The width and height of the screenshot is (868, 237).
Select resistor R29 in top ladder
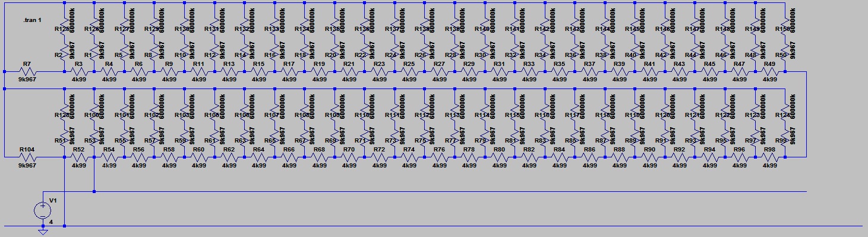click(469, 72)
